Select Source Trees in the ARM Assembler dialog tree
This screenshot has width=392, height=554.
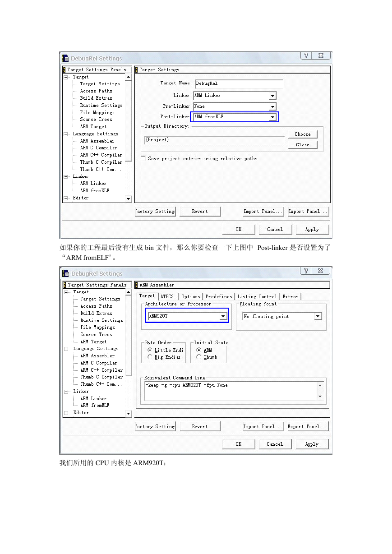pos(96,334)
